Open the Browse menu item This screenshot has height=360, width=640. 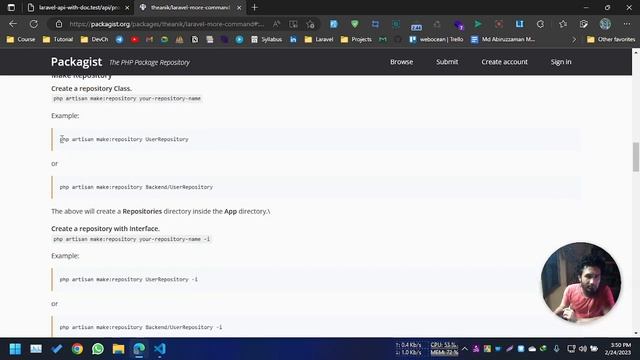(401, 62)
